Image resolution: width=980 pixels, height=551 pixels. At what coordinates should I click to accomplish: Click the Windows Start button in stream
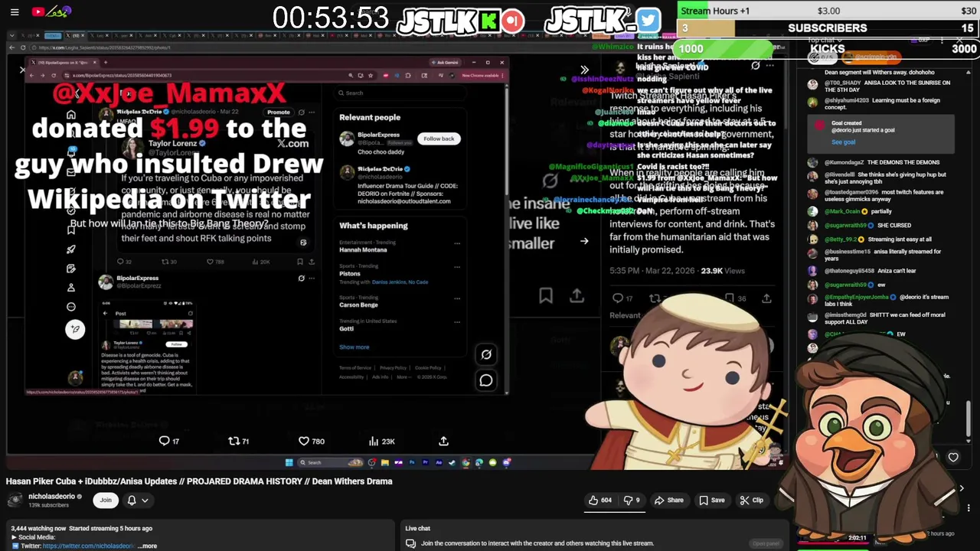point(289,462)
